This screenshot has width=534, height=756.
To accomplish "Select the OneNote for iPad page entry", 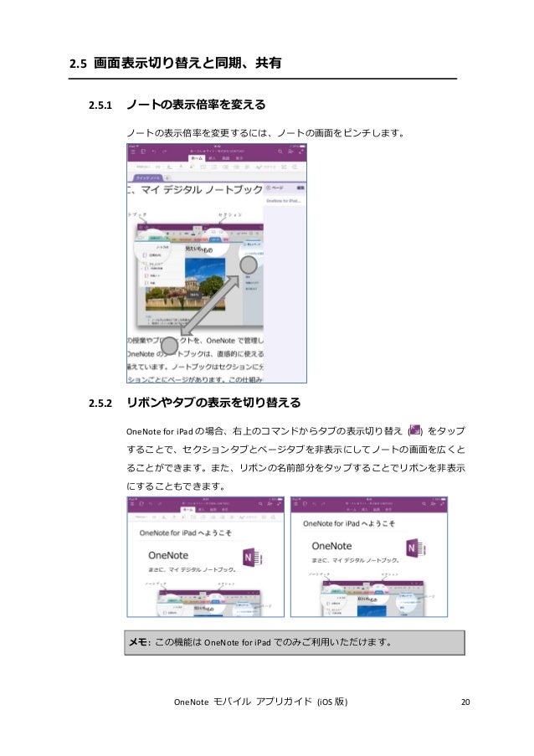I will coord(284,201).
